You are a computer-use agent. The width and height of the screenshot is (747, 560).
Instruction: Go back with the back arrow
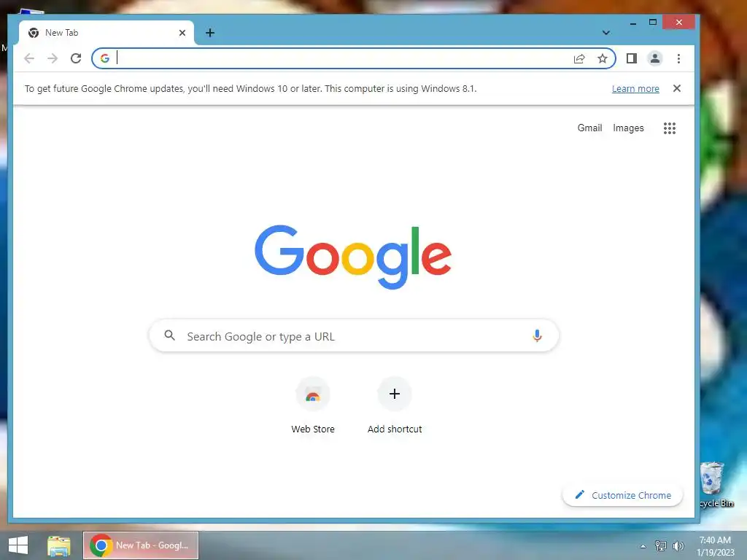[x=29, y=58]
